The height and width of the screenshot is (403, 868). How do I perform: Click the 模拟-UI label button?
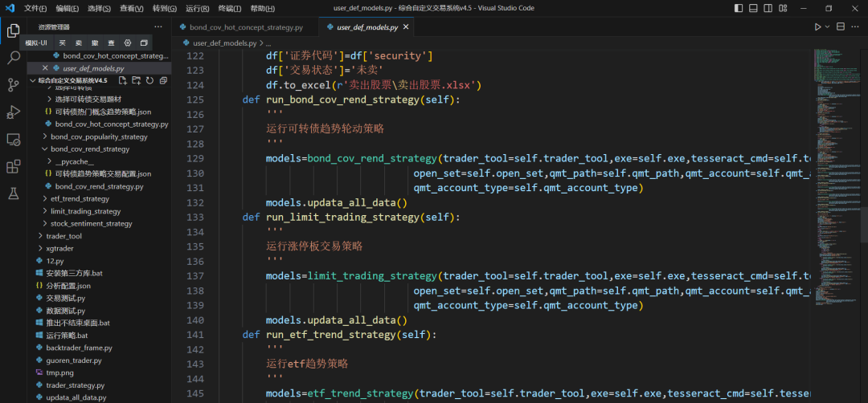36,43
